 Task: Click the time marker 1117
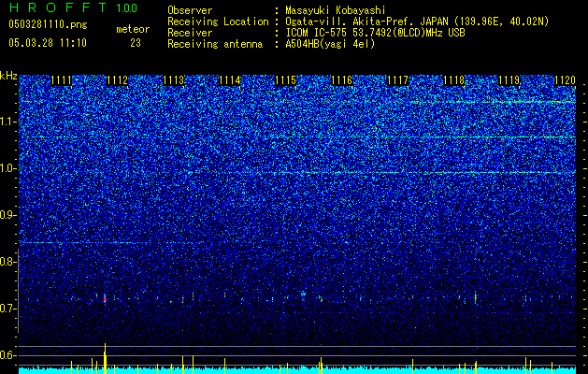click(x=397, y=80)
